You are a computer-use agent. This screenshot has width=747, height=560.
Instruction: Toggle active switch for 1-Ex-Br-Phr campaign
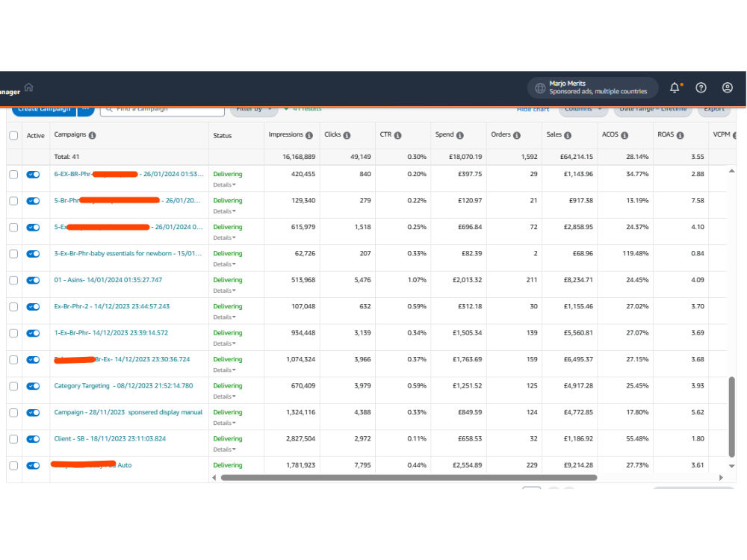tap(34, 333)
